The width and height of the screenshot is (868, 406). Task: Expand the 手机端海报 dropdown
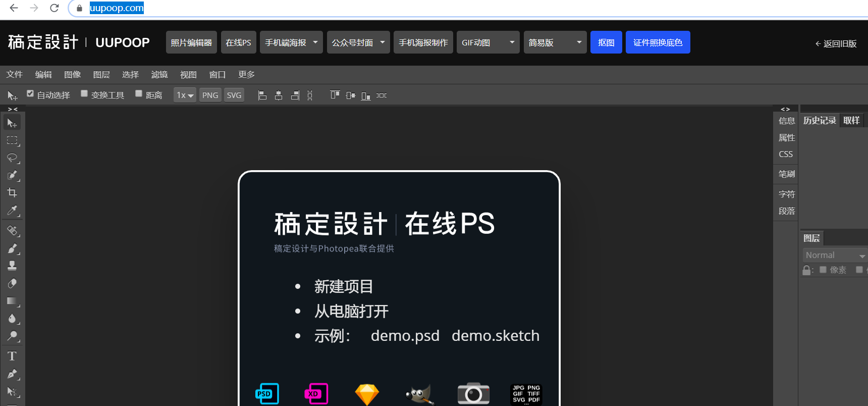tap(291, 42)
